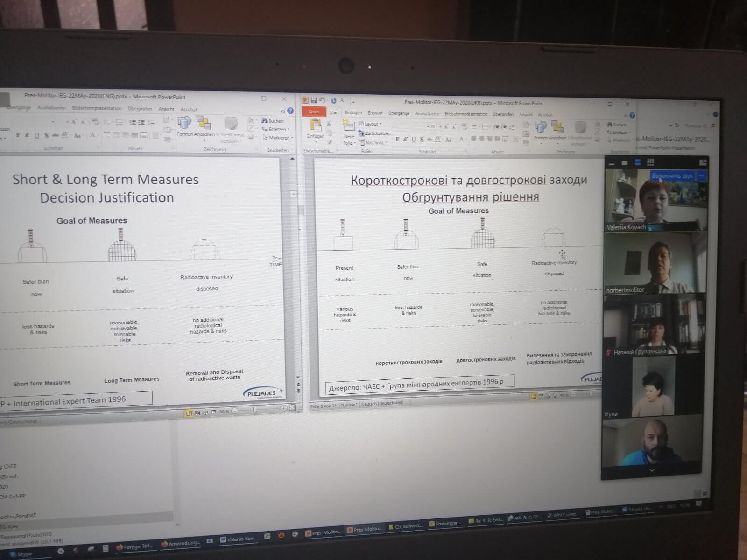
Task: Open Anordnen arrange tool in left window
Action: (x=204, y=123)
